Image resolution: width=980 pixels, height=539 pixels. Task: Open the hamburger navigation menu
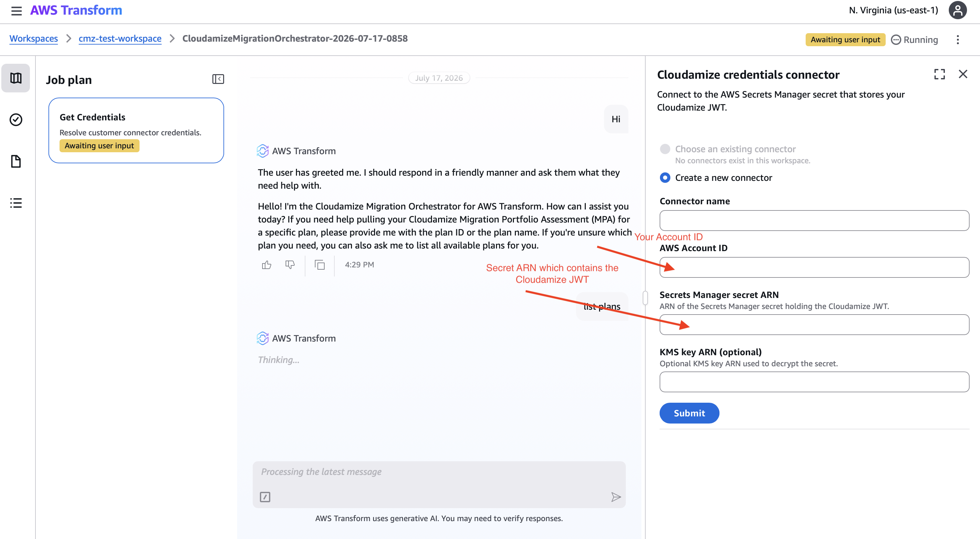[x=16, y=11]
